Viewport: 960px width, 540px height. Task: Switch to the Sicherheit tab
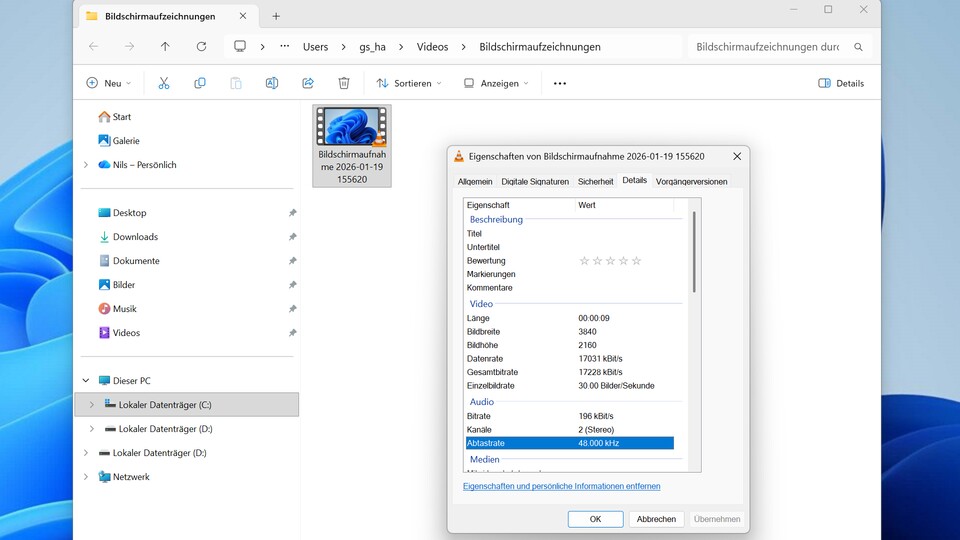[x=595, y=181]
